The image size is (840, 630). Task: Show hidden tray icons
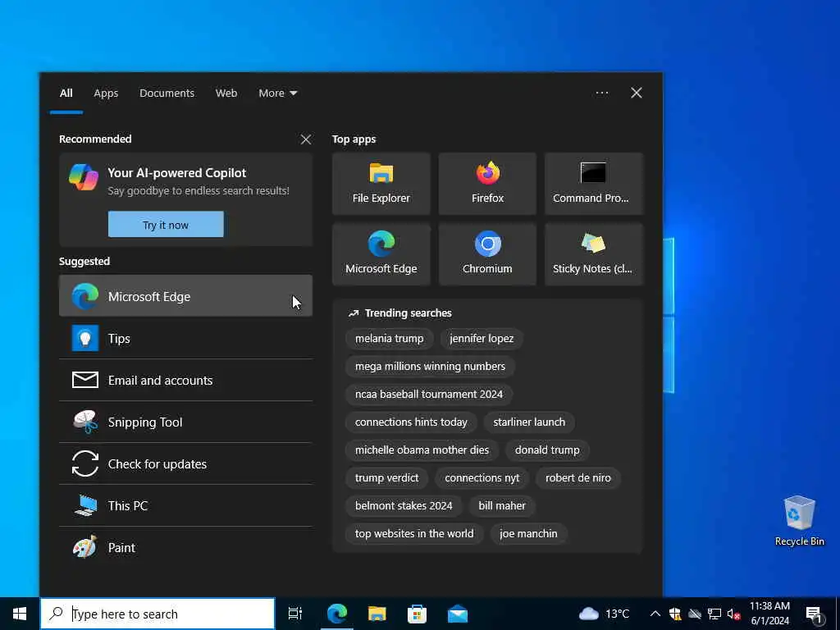click(x=655, y=614)
